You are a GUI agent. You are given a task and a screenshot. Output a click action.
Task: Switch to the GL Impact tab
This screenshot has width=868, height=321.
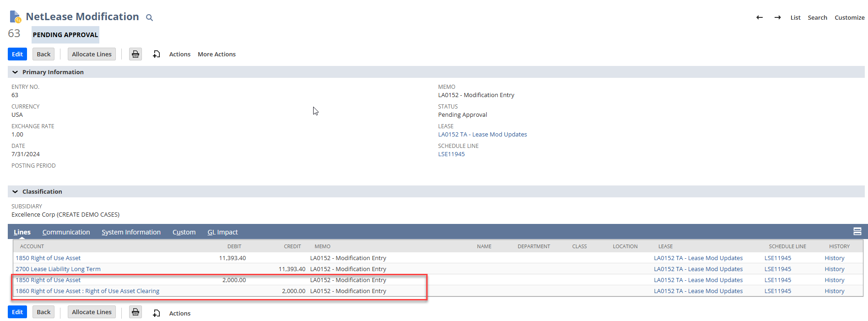click(222, 232)
